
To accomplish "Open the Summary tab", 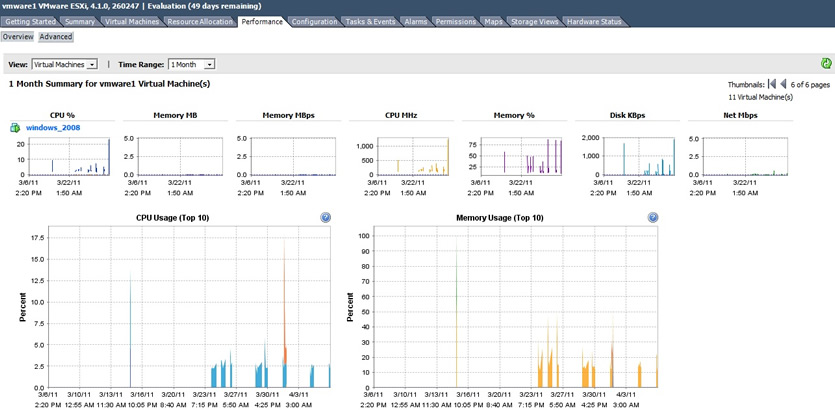I will coord(80,21).
